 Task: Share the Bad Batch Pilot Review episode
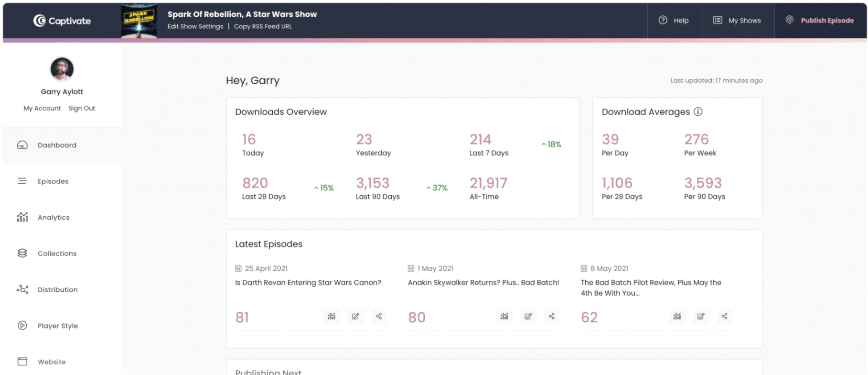725,317
